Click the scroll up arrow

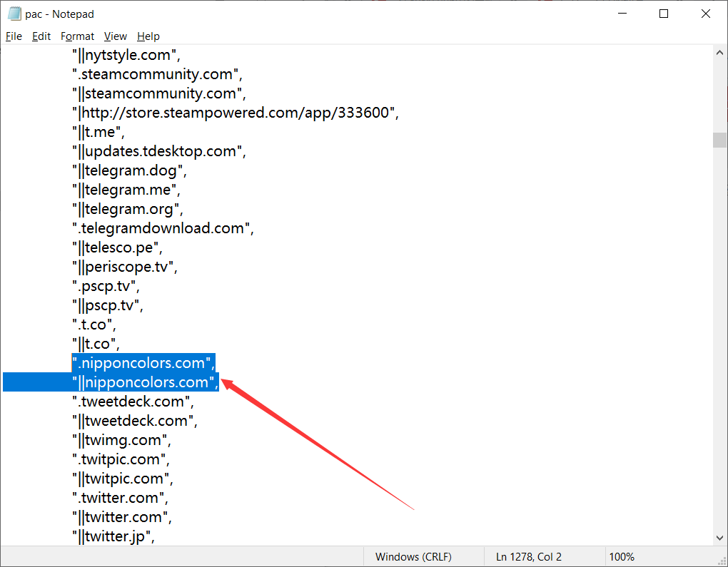point(719,53)
